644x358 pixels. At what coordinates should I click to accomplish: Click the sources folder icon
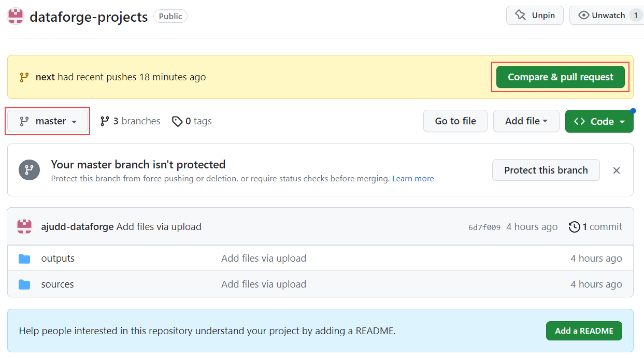[x=24, y=284]
